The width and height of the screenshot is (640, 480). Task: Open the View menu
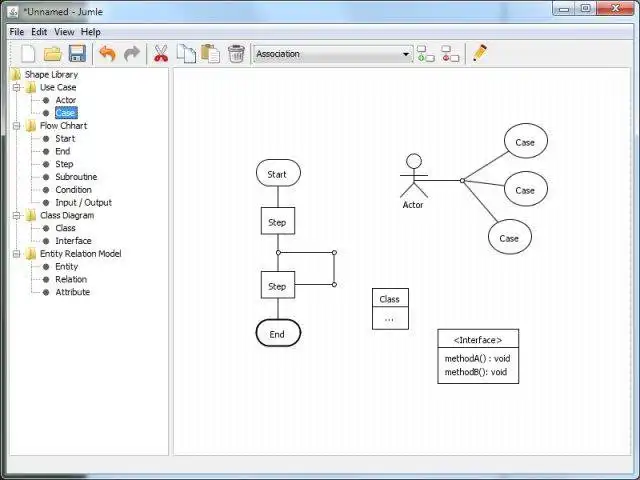click(64, 32)
